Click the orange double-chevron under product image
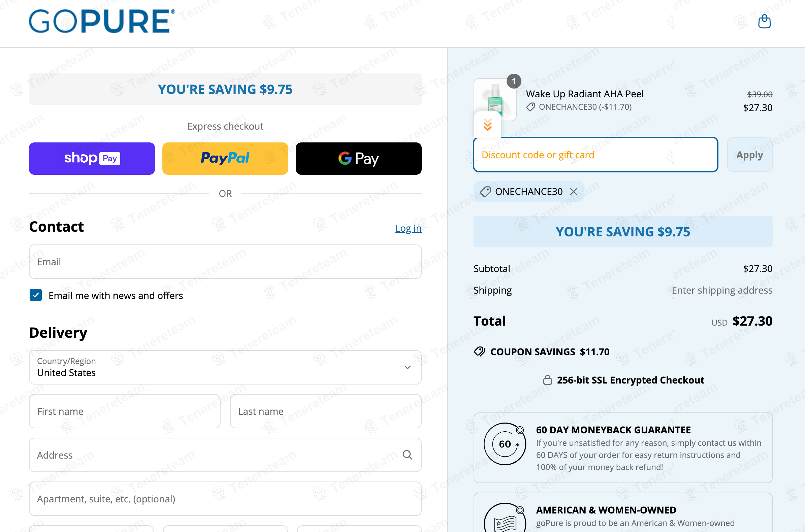 pyautogui.click(x=487, y=125)
